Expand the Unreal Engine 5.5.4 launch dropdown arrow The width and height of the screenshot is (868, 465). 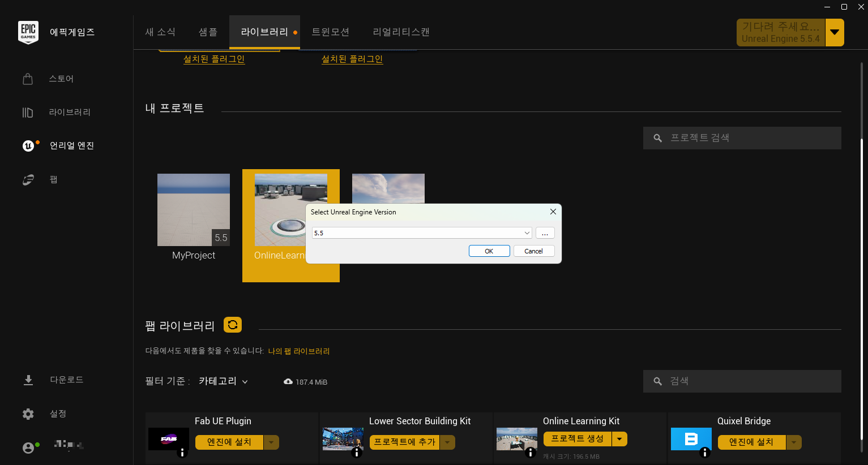click(835, 32)
